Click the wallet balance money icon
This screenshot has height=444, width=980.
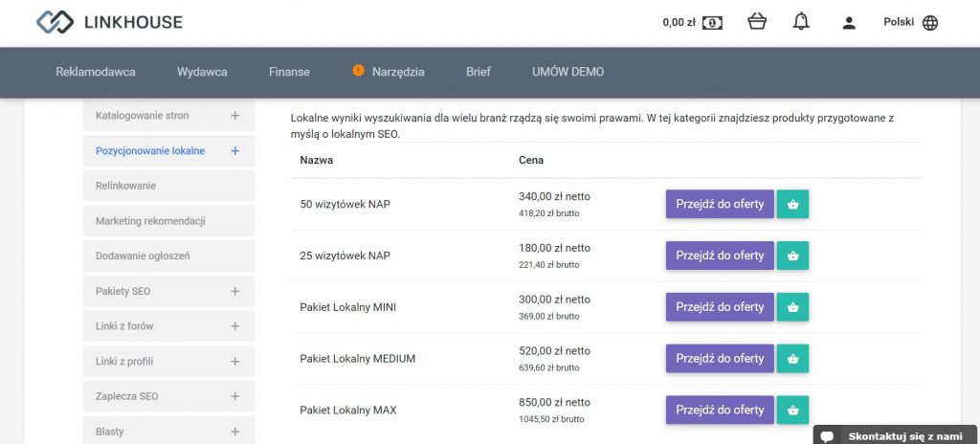point(712,23)
